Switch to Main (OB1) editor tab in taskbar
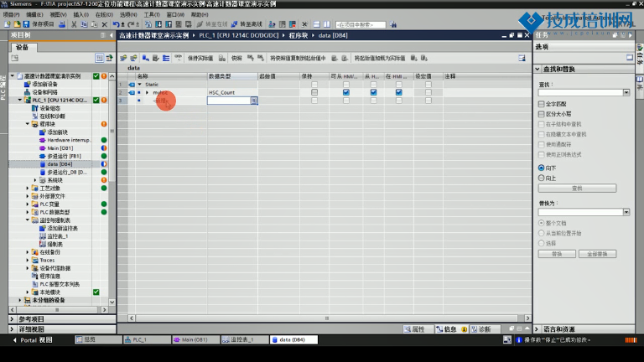 pyautogui.click(x=195, y=340)
